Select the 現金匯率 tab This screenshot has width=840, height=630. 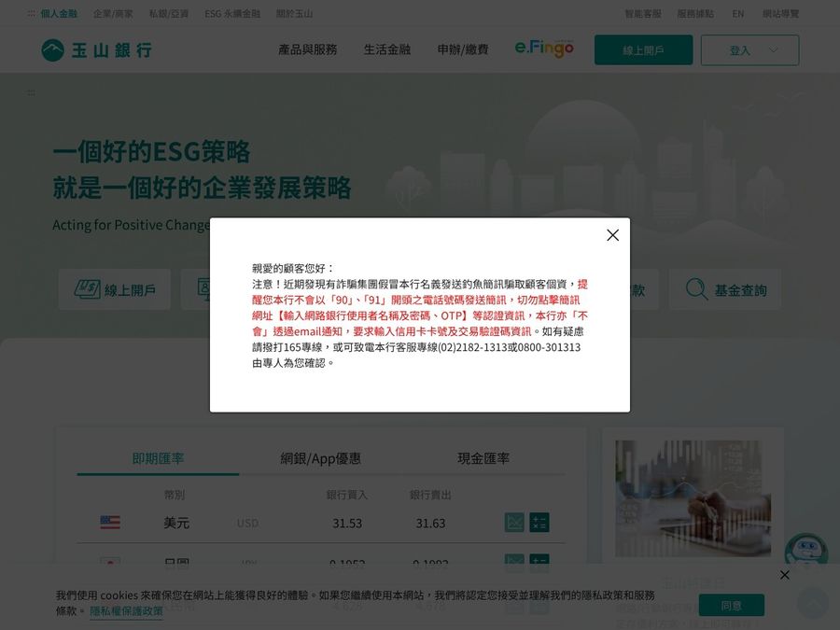click(483, 458)
